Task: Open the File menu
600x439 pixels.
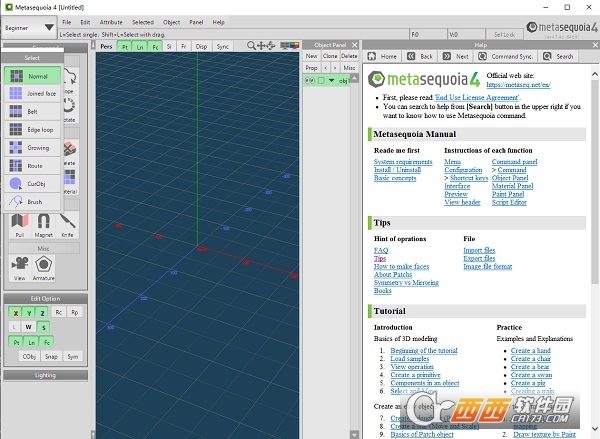Action: pos(67,22)
